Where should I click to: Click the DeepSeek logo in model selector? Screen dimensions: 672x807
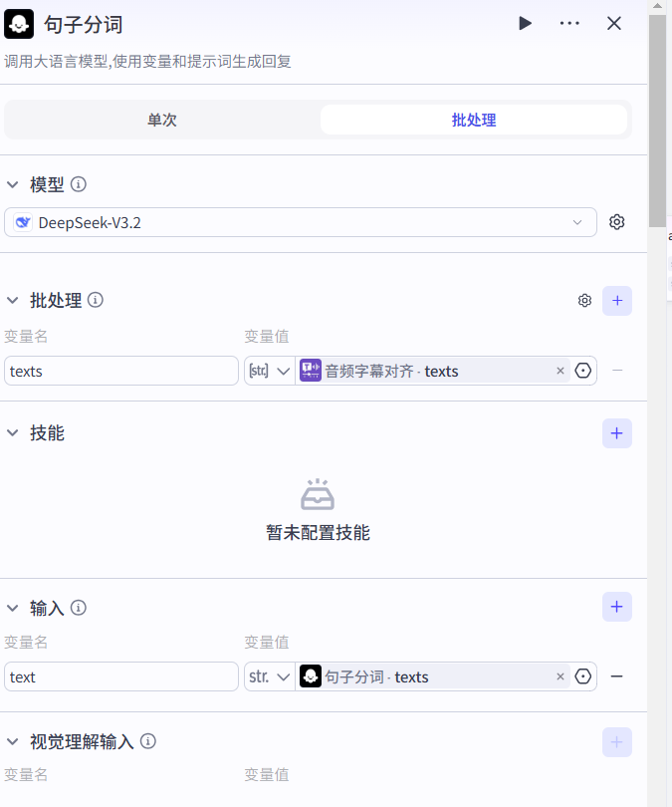pyautogui.click(x=23, y=222)
